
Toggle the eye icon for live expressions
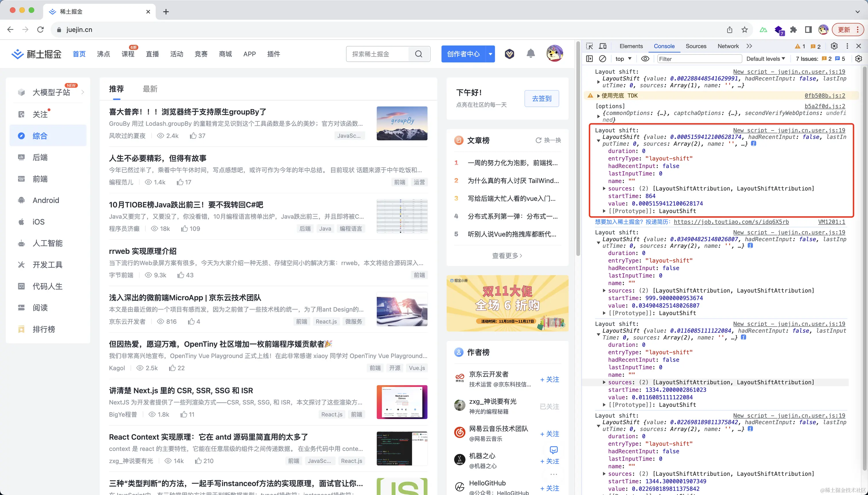(644, 59)
